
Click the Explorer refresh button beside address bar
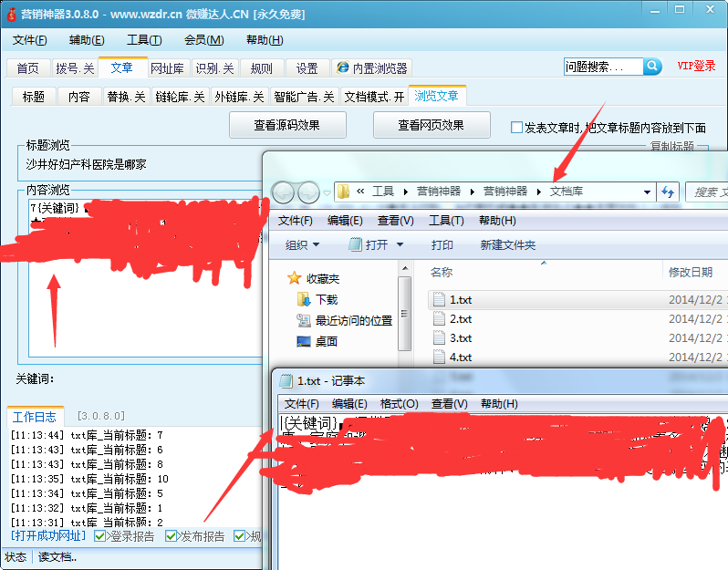point(668,192)
